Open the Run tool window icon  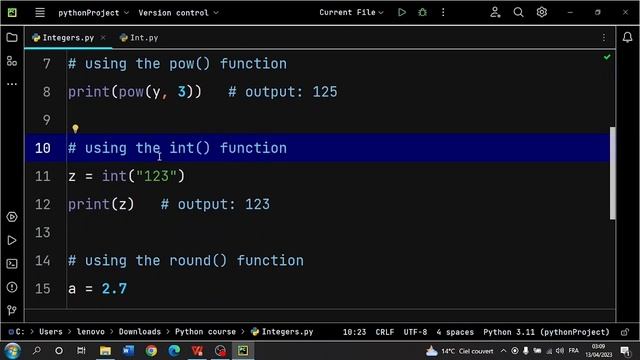12,240
